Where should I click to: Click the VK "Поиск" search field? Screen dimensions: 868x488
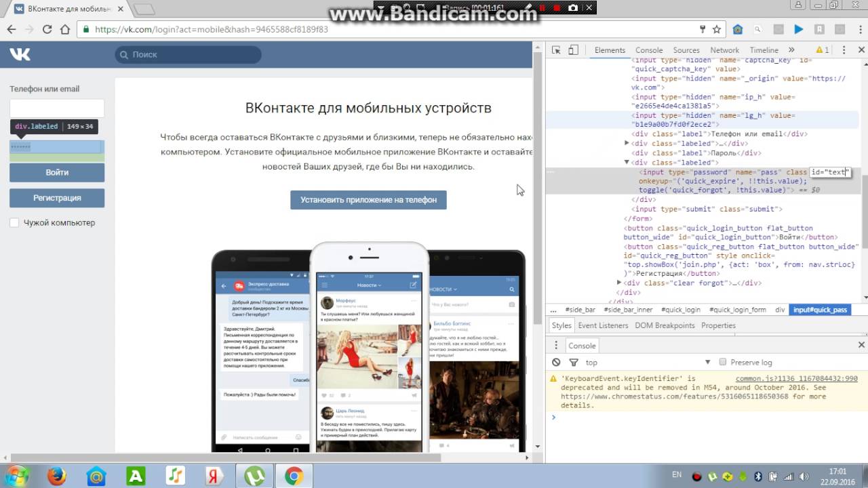pos(188,54)
